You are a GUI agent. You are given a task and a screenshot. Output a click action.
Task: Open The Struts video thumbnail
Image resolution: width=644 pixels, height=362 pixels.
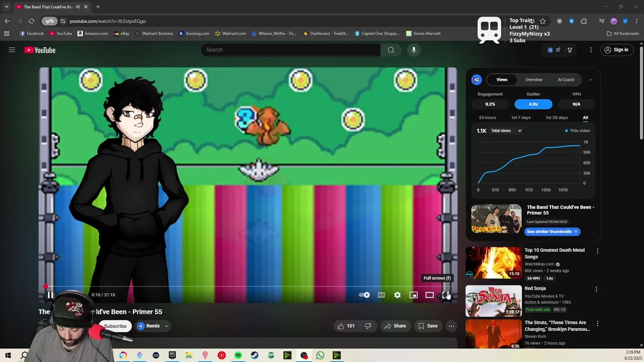tap(494, 334)
